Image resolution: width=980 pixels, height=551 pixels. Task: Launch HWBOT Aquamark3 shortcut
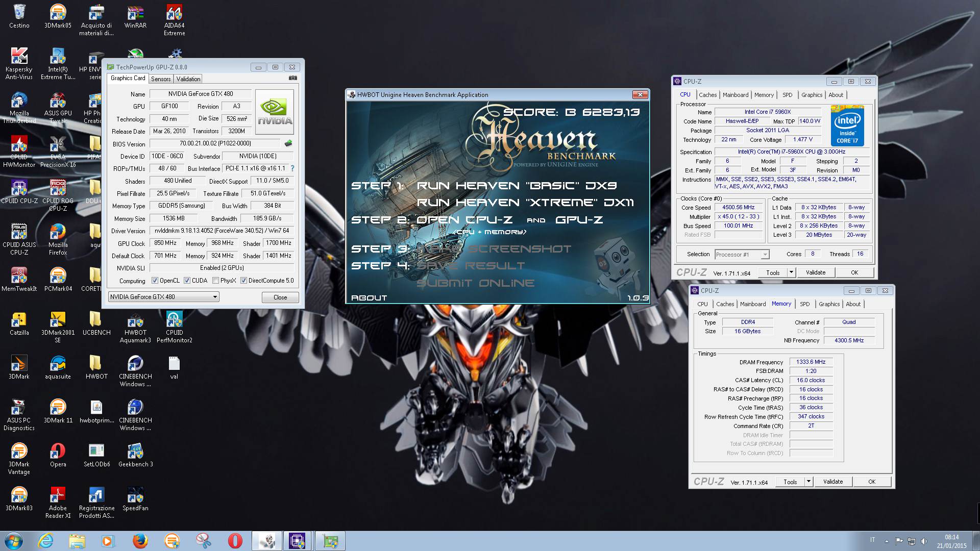coord(135,327)
